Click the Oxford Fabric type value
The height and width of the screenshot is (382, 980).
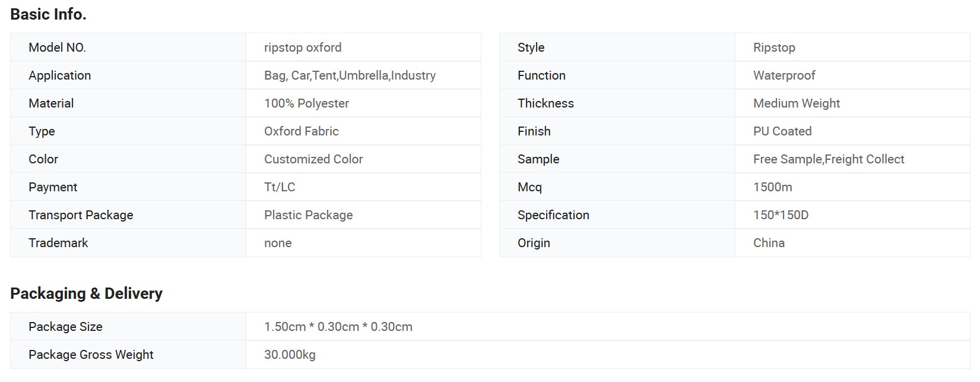pos(302,131)
